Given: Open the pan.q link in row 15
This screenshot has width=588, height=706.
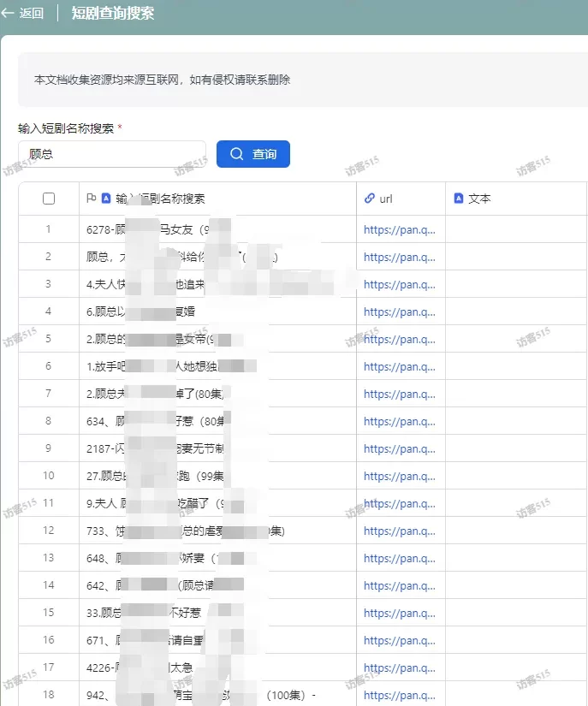Looking at the screenshot, I should click(x=400, y=614).
